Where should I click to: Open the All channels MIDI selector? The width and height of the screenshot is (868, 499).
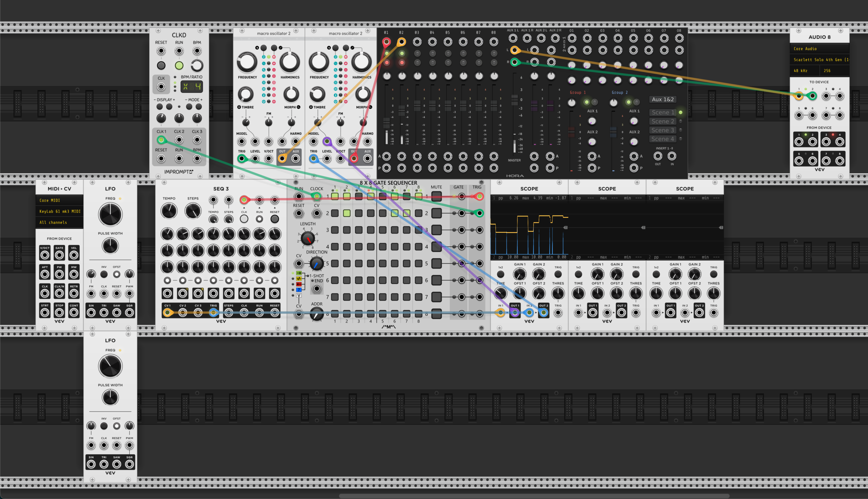[60, 223]
